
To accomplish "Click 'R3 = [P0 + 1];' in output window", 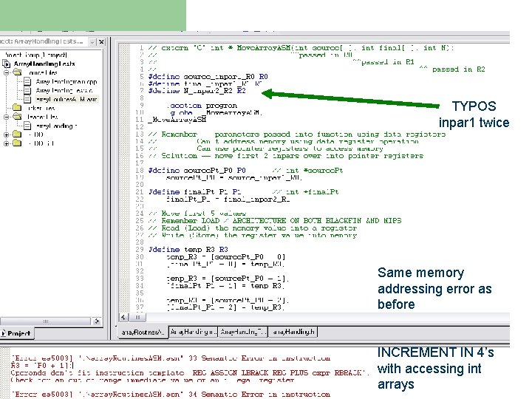I will pyautogui.click(x=42, y=366).
